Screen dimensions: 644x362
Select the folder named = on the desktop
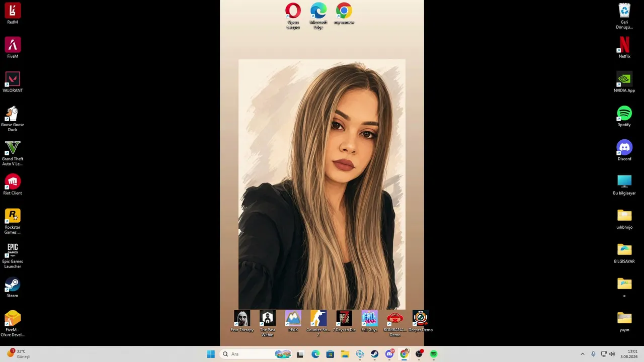tap(624, 287)
